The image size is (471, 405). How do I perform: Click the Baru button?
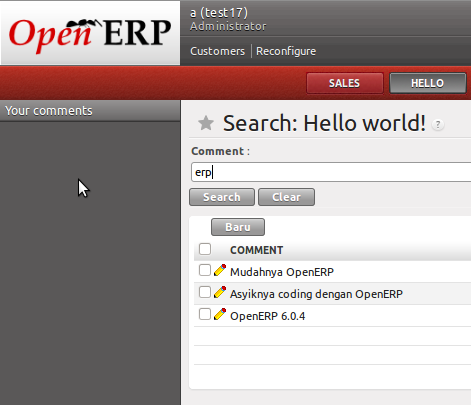238,227
